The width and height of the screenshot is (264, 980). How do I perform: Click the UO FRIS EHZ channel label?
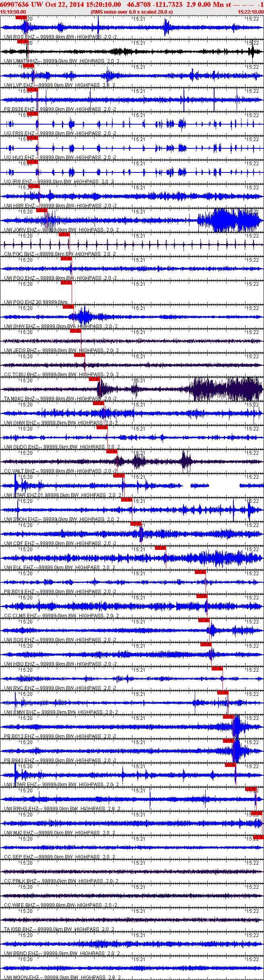19,133
